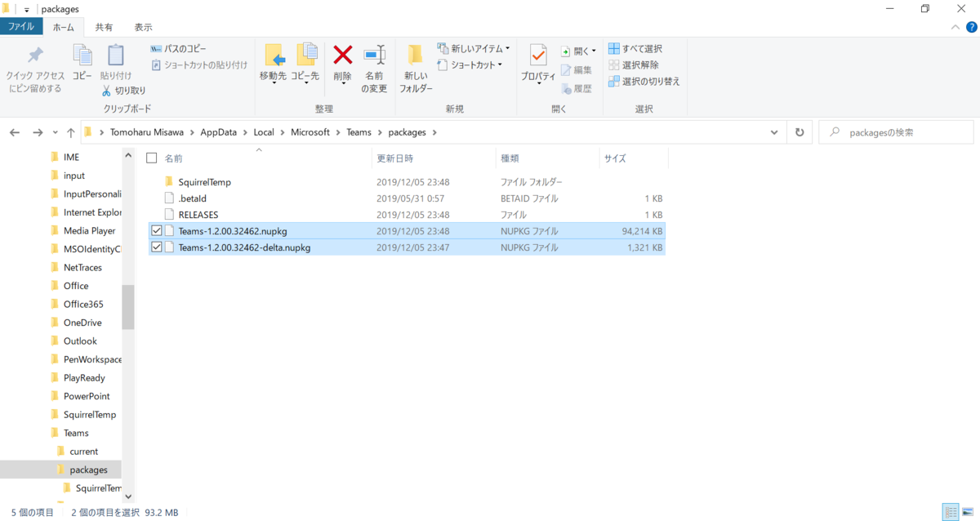Screen dimensions: 980x521
Task: Click the red Delete (削除) icon
Action: click(343, 55)
